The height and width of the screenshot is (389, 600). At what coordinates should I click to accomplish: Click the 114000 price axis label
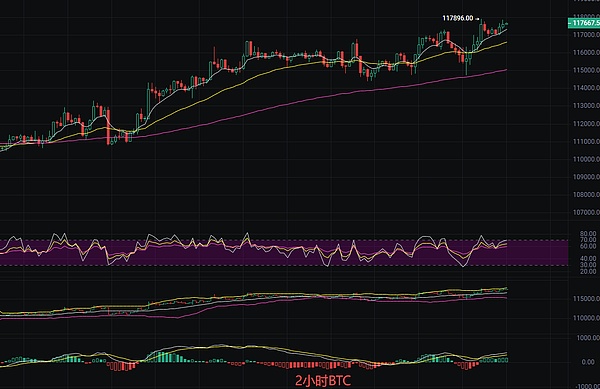pos(586,88)
